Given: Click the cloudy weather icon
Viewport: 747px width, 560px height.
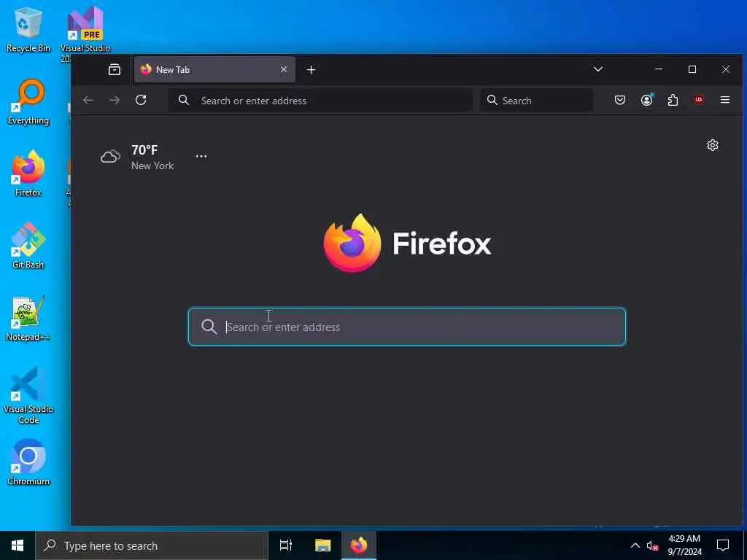Looking at the screenshot, I should point(111,156).
